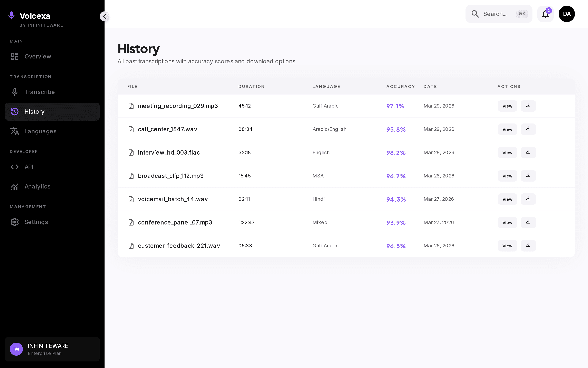View interview_hd_003.flac transcription
Screen dimensions: 588x368
point(507,153)
